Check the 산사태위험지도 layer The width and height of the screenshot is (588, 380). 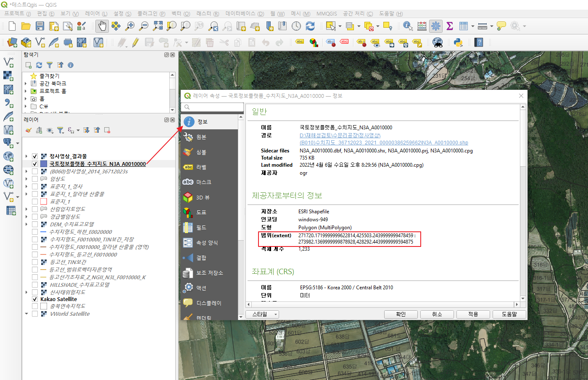tap(35, 292)
